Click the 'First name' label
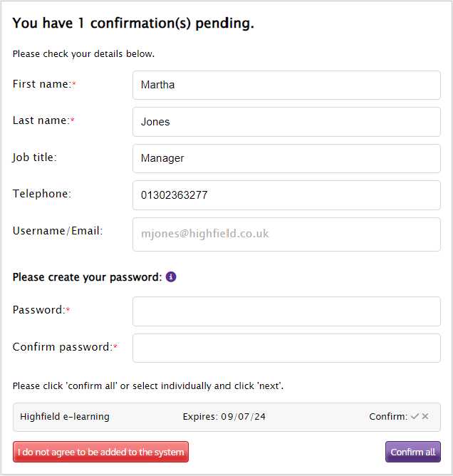The height and width of the screenshot is (476, 453). (x=42, y=84)
